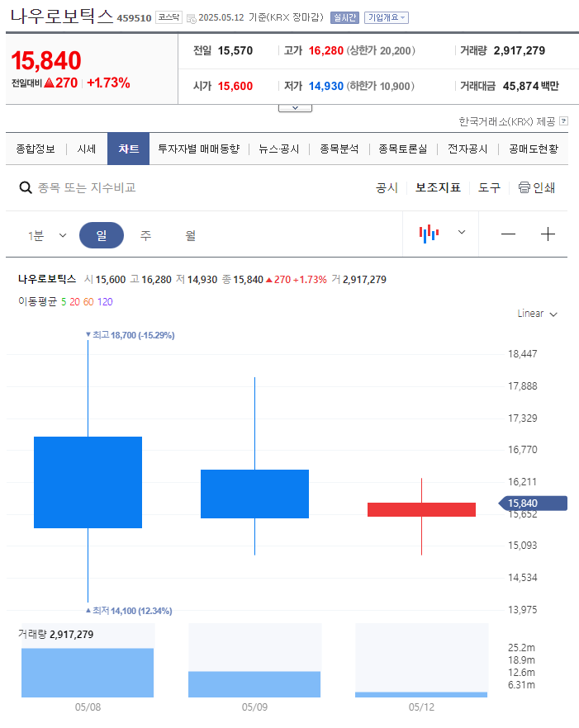
Task: Expand the price detail panel chevron
Action: coord(295,108)
